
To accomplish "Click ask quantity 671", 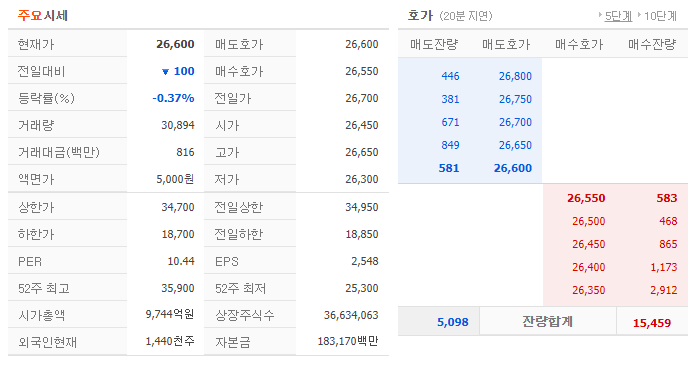I will [450, 122].
